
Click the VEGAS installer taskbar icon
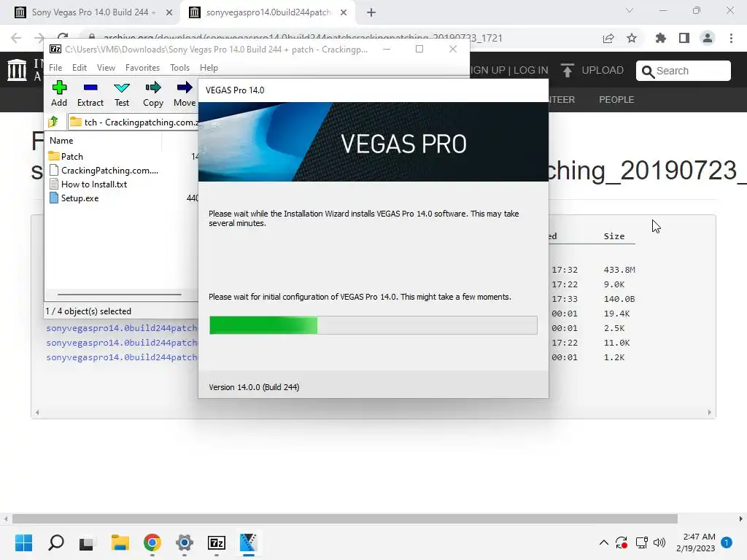(248, 542)
